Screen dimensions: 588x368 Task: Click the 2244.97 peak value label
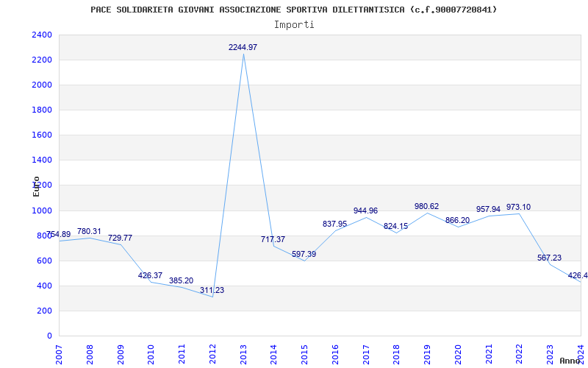pyautogui.click(x=243, y=47)
